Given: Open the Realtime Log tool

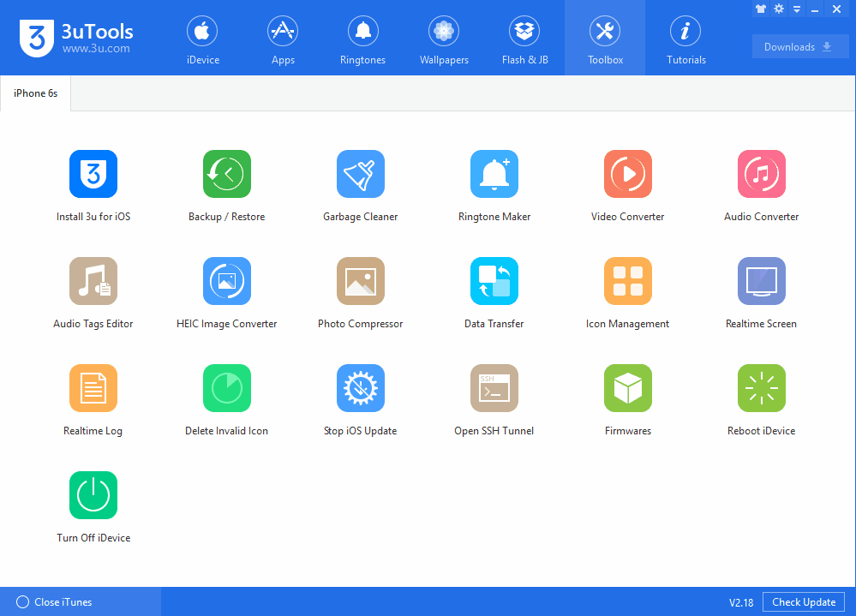Looking at the screenshot, I should pos(93,388).
